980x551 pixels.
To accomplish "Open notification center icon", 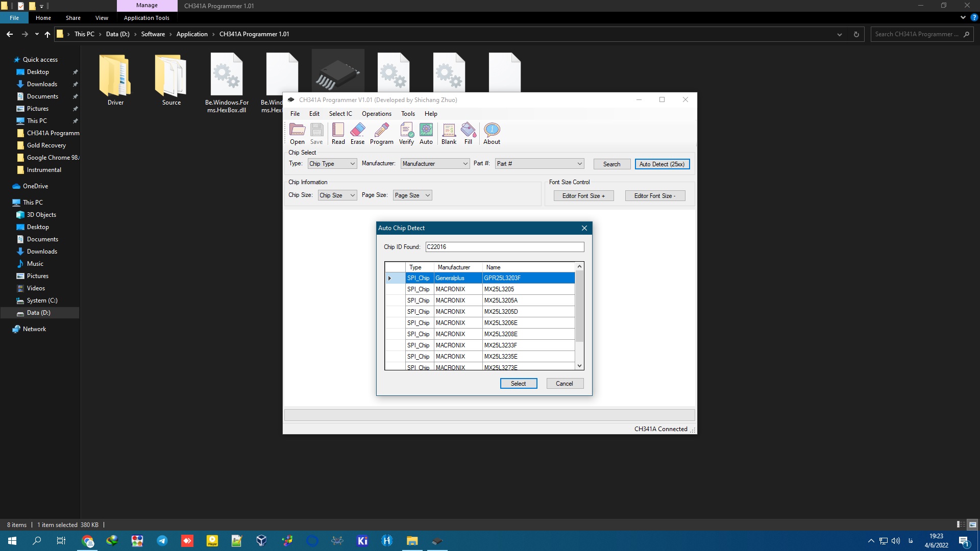I will [x=964, y=541].
